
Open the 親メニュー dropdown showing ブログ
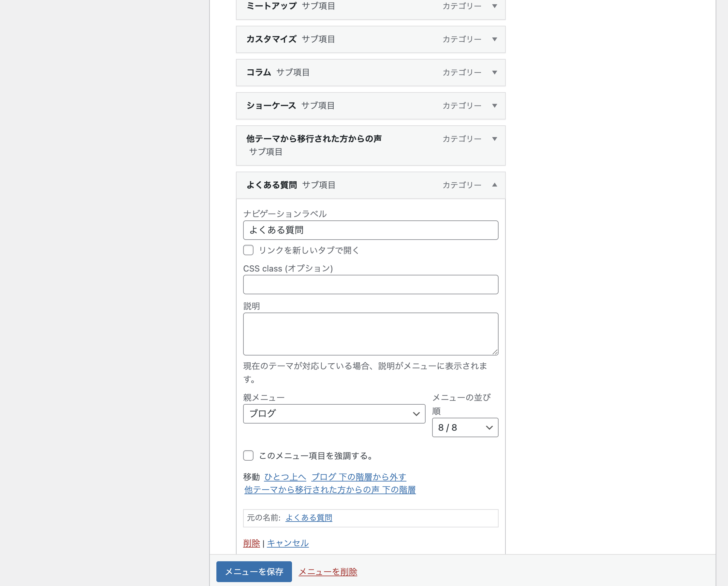click(x=334, y=413)
